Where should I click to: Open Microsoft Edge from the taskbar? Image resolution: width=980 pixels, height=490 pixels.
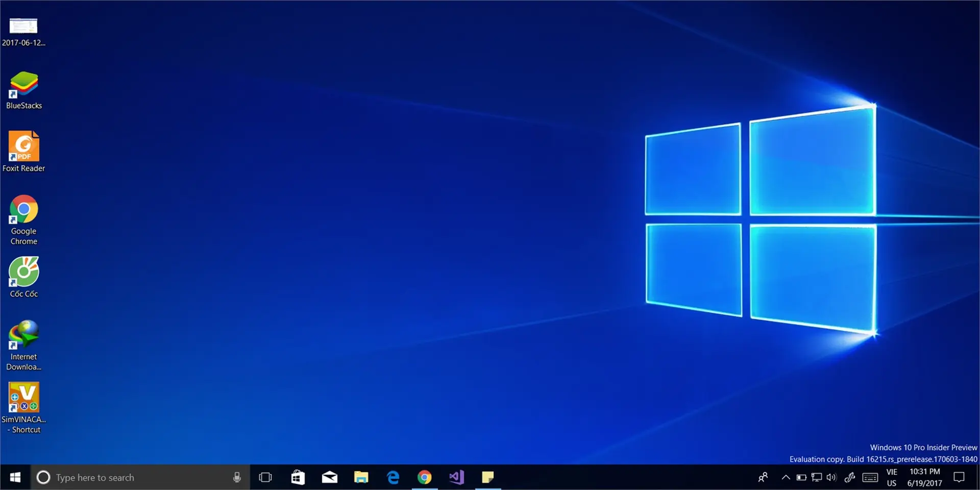[x=393, y=477]
